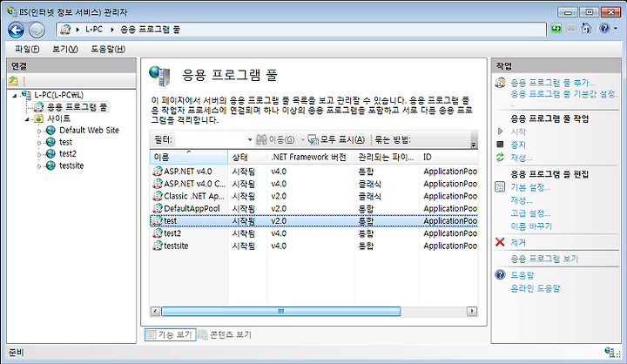Click the red X remove icon

(500, 242)
